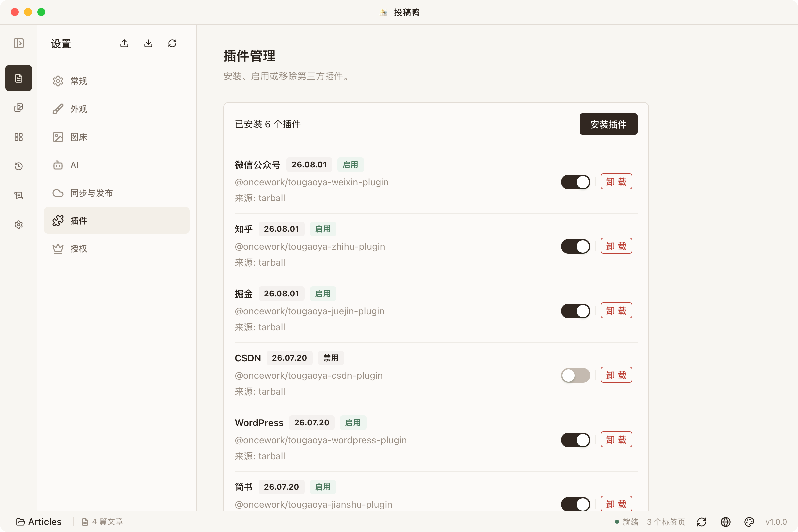Click the @oncework/tougaoya-weixin-plugin package name
798x532 pixels.
pos(312,182)
